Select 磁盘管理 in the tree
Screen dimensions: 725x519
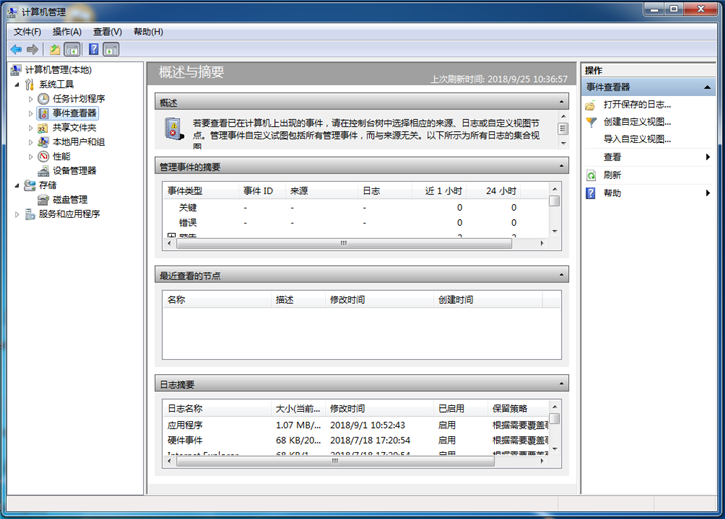[x=62, y=199]
